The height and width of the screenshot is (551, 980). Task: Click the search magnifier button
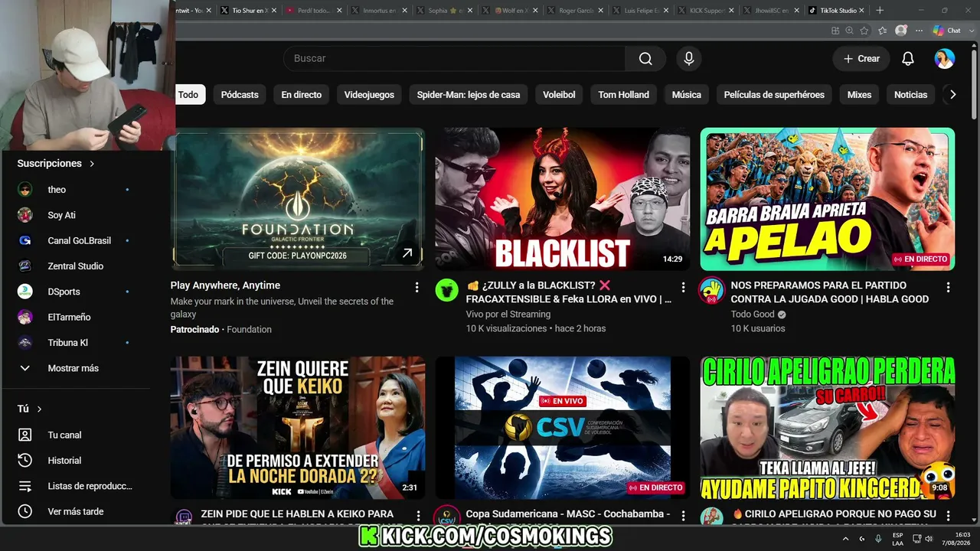645,58
